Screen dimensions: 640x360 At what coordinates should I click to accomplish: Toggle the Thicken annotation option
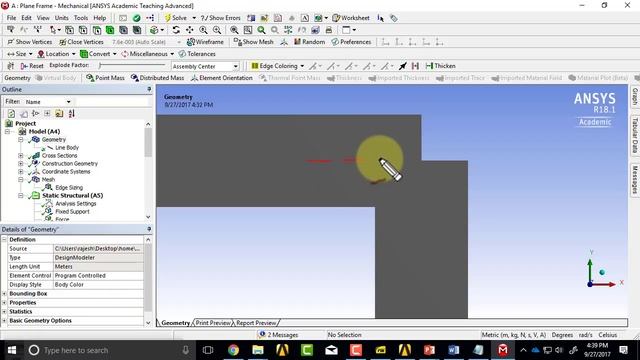pyautogui.click(x=440, y=66)
